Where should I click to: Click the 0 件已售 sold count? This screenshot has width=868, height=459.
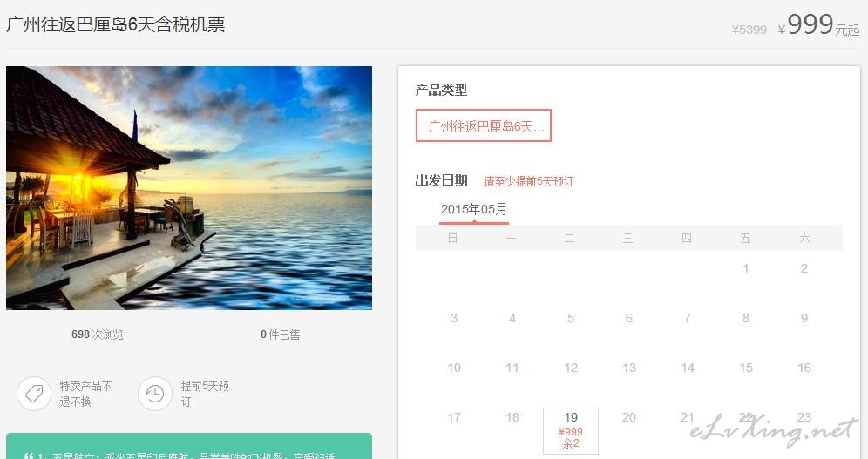[x=280, y=334]
